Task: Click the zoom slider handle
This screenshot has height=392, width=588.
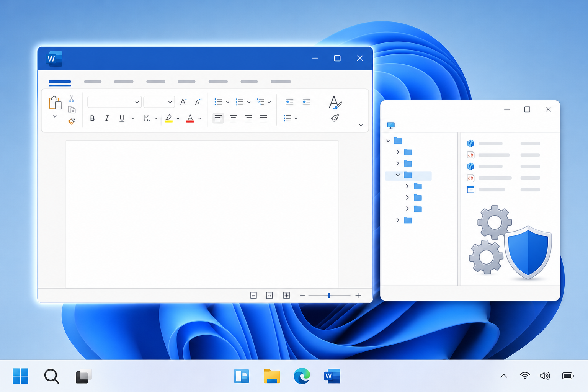Action: tap(329, 296)
